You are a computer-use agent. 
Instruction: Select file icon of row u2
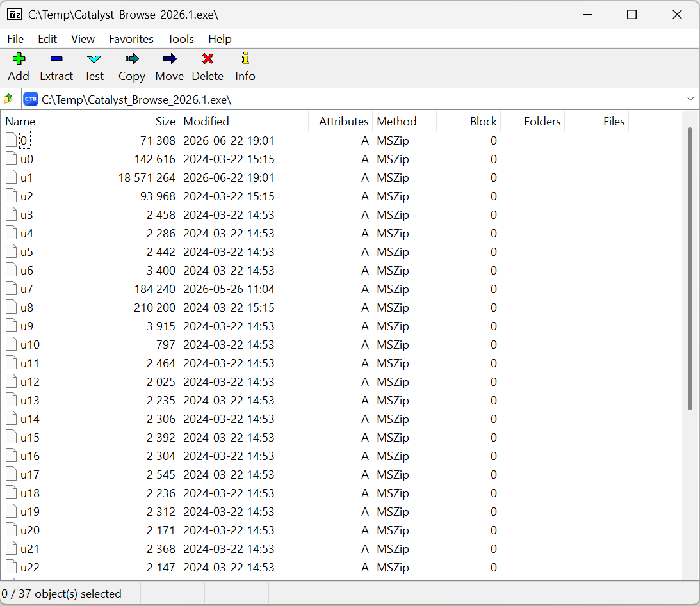click(x=11, y=196)
